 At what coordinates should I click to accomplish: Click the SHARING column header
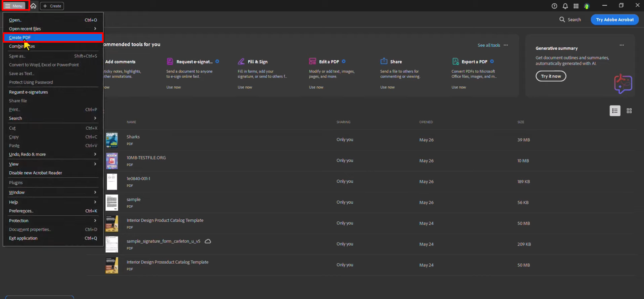coord(343,122)
